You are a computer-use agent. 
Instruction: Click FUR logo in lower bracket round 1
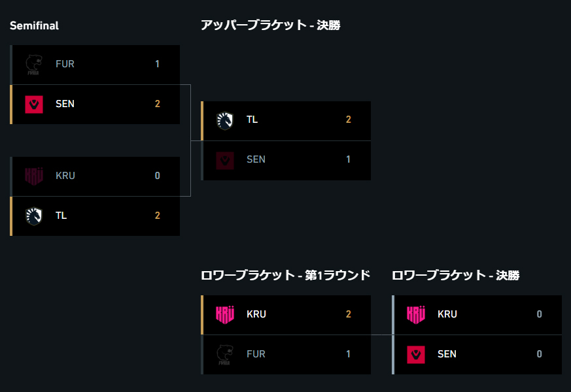pyautogui.click(x=224, y=355)
